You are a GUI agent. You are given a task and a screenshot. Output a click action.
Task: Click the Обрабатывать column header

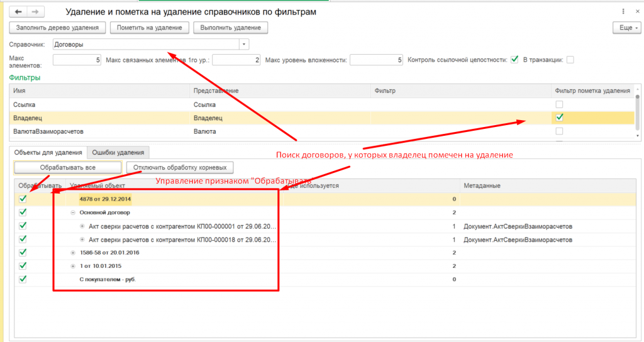tap(40, 185)
